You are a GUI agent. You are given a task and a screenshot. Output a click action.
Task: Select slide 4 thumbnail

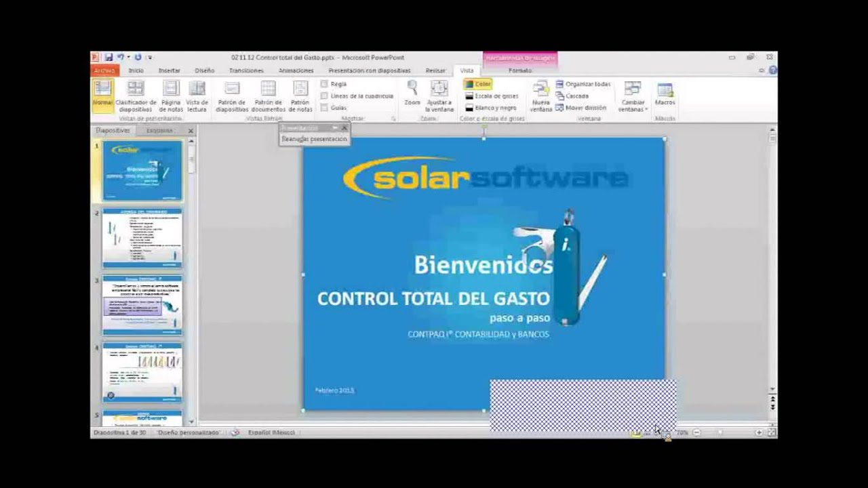point(142,372)
